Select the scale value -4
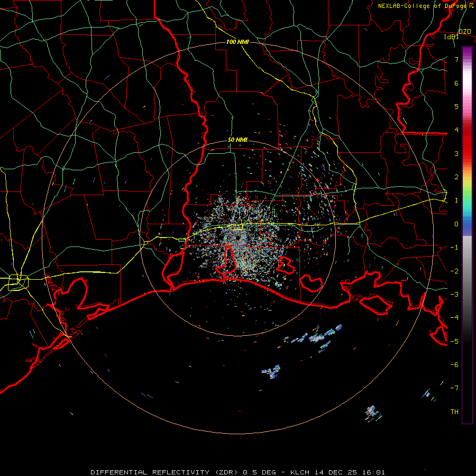 click(454, 318)
